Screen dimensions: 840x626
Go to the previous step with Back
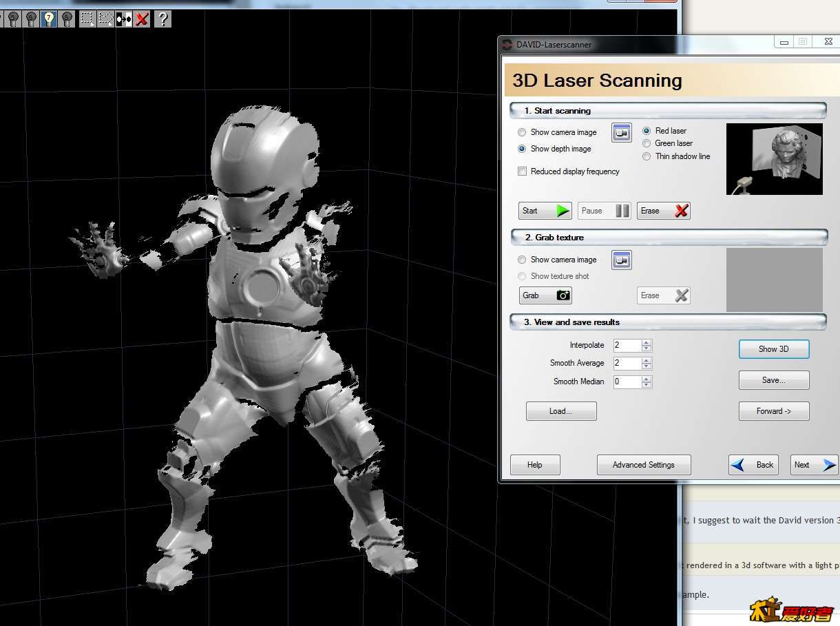pos(754,465)
